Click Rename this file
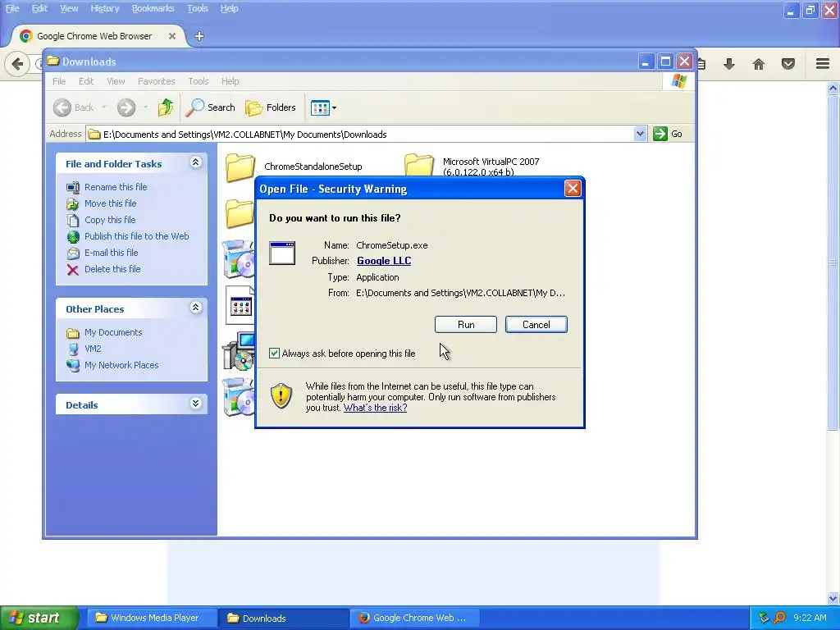Screen dimensions: 840x630 116,187
